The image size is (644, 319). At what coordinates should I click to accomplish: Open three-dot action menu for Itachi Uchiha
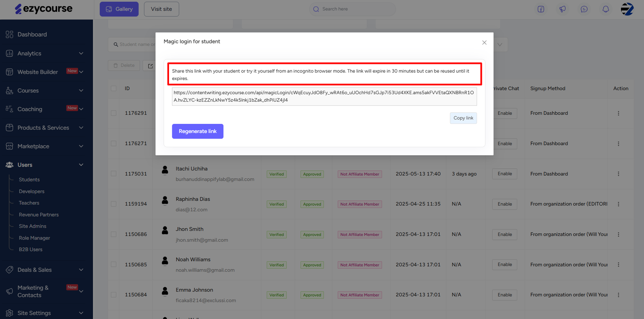(618, 174)
